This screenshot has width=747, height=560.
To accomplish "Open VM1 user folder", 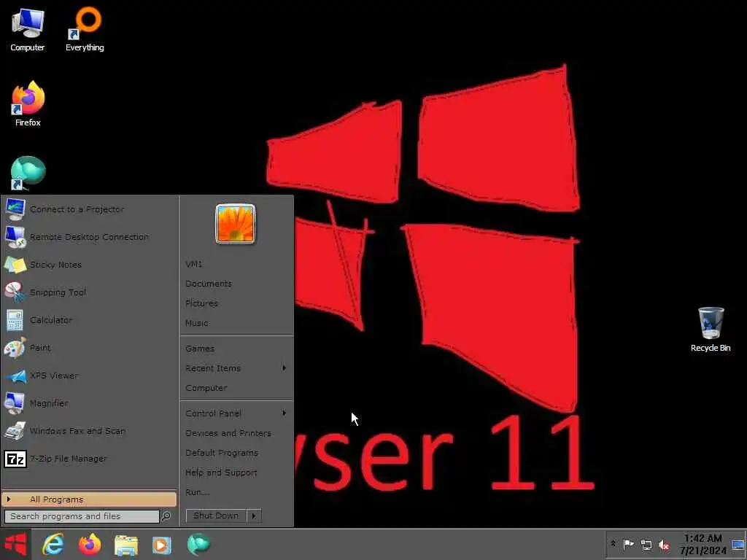I will pos(194,264).
